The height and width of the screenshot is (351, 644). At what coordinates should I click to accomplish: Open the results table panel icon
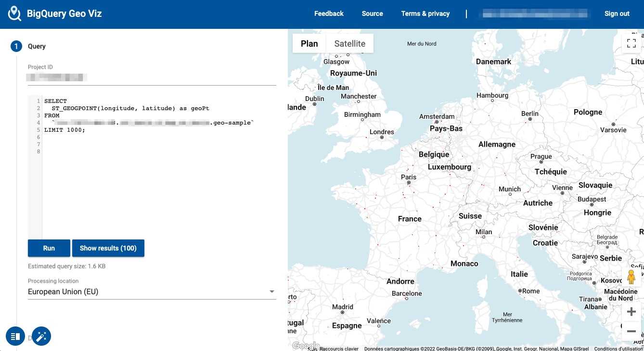pyautogui.click(x=15, y=336)
